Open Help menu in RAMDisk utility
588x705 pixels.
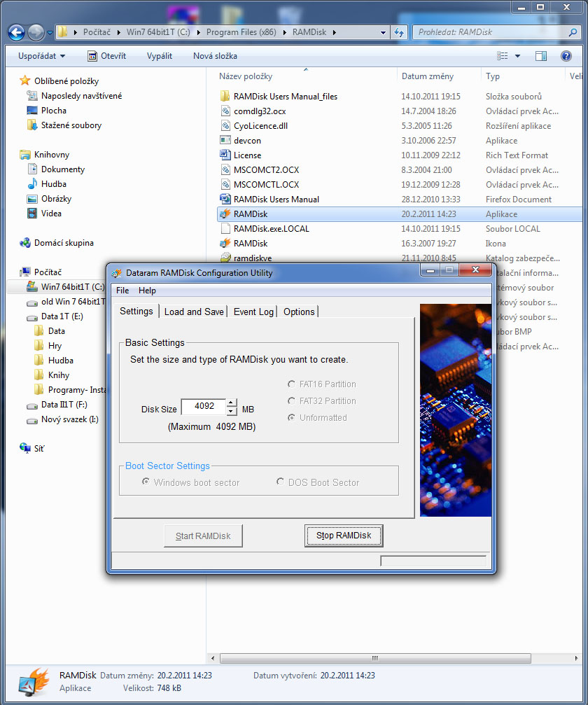[x=147, y=291]
